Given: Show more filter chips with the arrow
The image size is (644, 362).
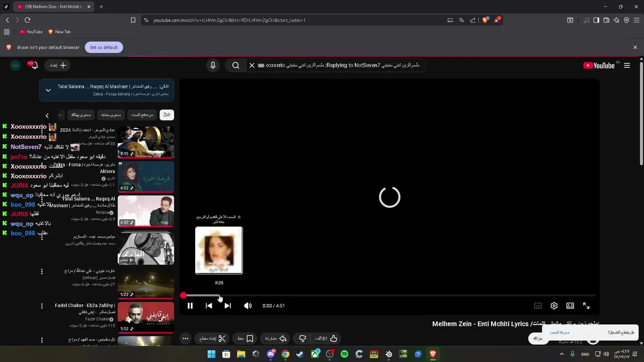Looking at the screenshot, I should pos(47,115).
